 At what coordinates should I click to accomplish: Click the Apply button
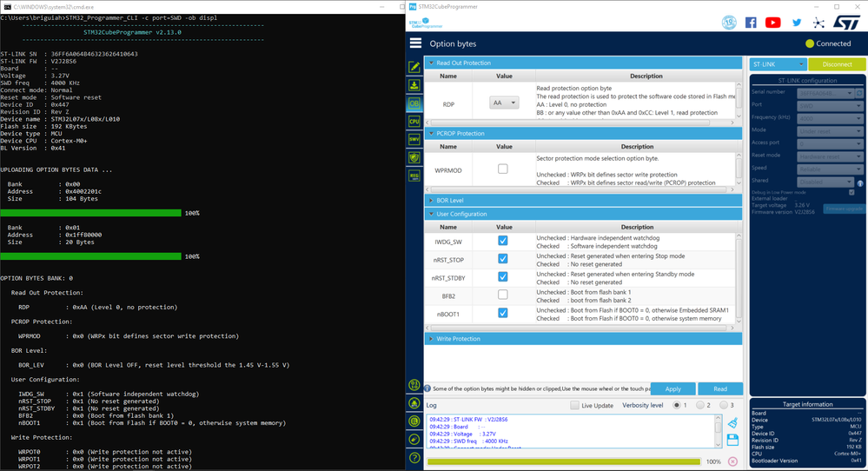[x=673, y=388]
